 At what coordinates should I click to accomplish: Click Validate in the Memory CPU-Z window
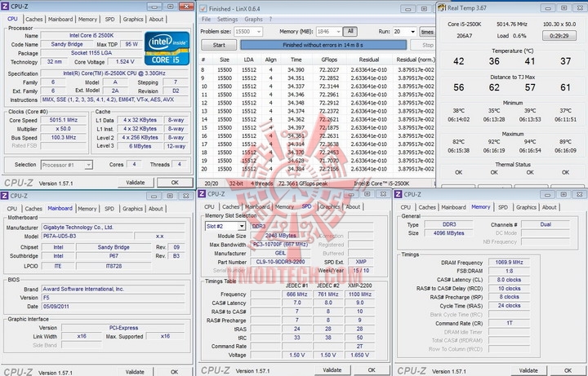coord(528,370)
